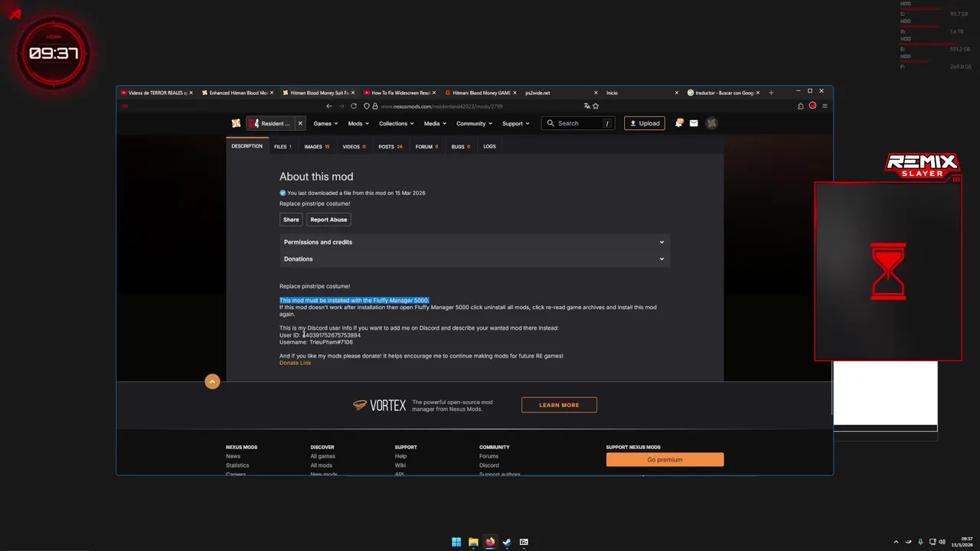
Task: Open the Community dropdown menu
Action: pos(474,123)
